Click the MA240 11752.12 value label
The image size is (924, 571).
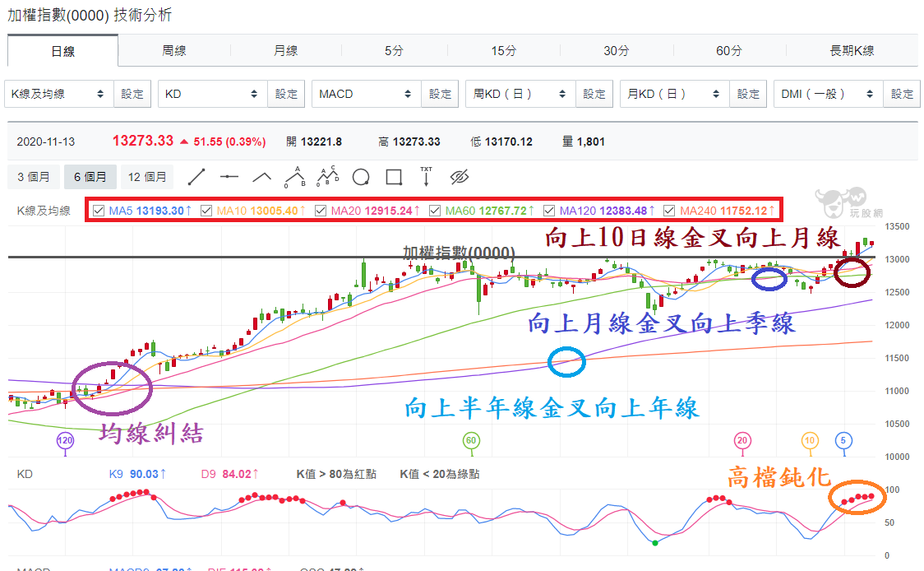click(728, 211)
